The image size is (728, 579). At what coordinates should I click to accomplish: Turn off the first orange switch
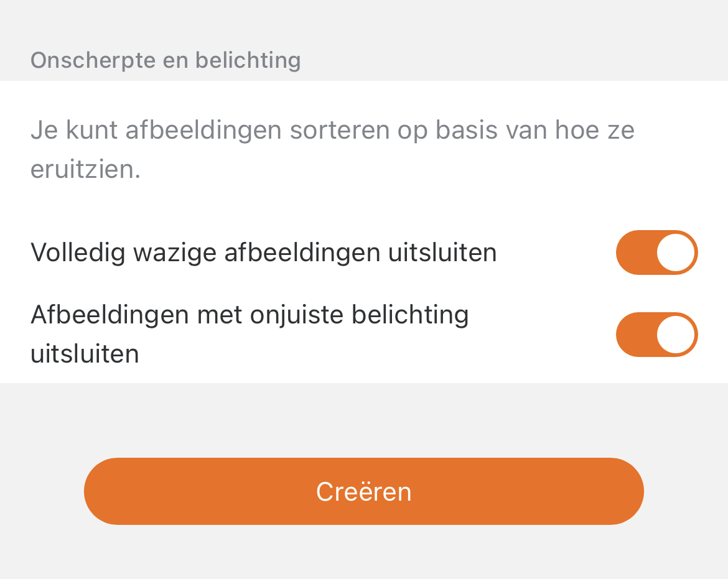pyautogui.click(x=656, y=252)
